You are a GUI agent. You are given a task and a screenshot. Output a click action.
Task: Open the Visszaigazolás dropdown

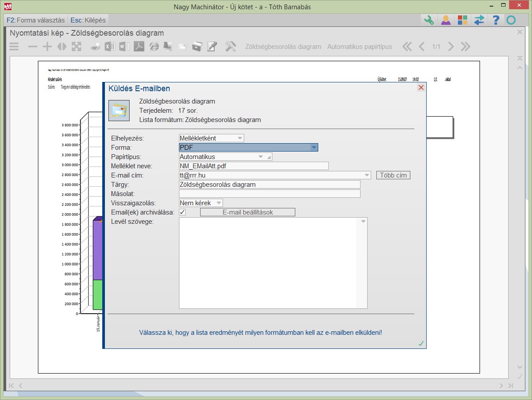tap(219, 203)
